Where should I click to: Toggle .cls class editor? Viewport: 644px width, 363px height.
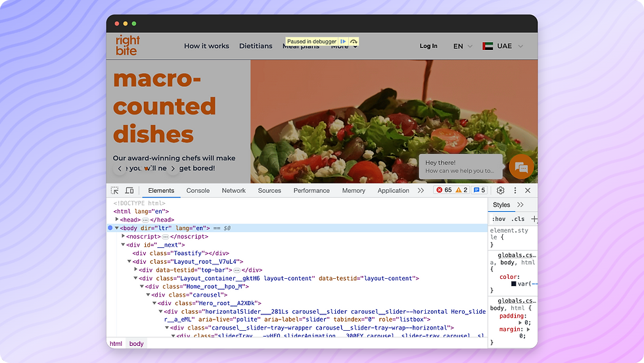[518, 219]
